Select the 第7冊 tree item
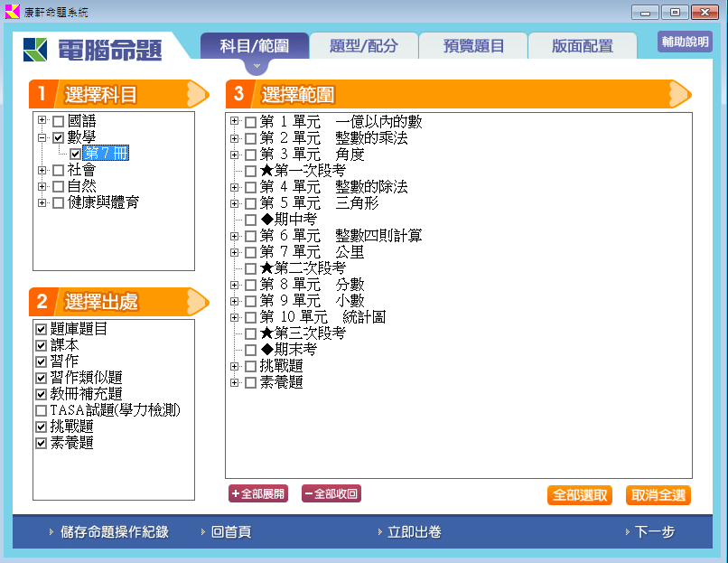The image size is (728, 563). click(106, 154)
